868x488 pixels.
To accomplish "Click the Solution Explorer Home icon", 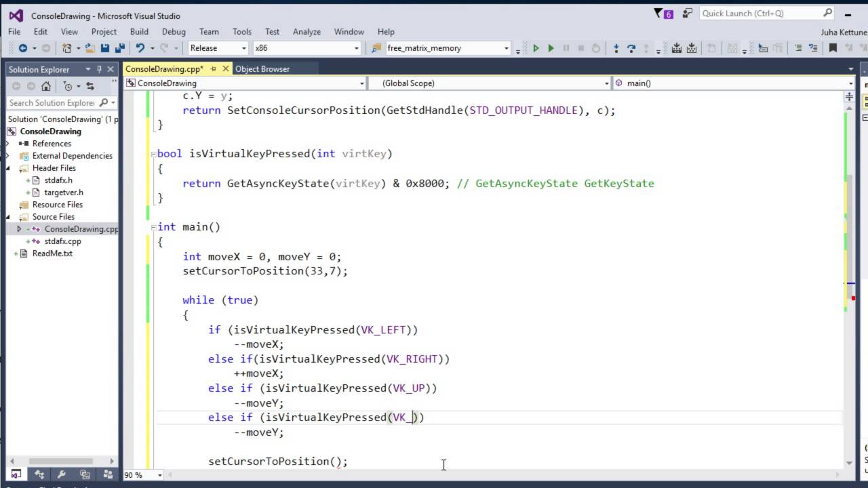I will (45, 86).
